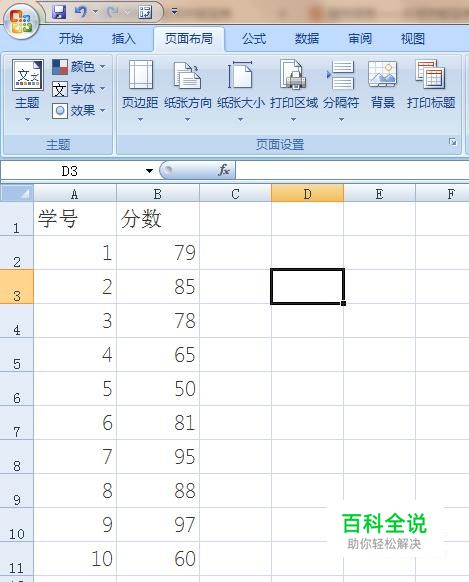Open the 审阅 tab

pyautogui.click(x=360, y=39)
